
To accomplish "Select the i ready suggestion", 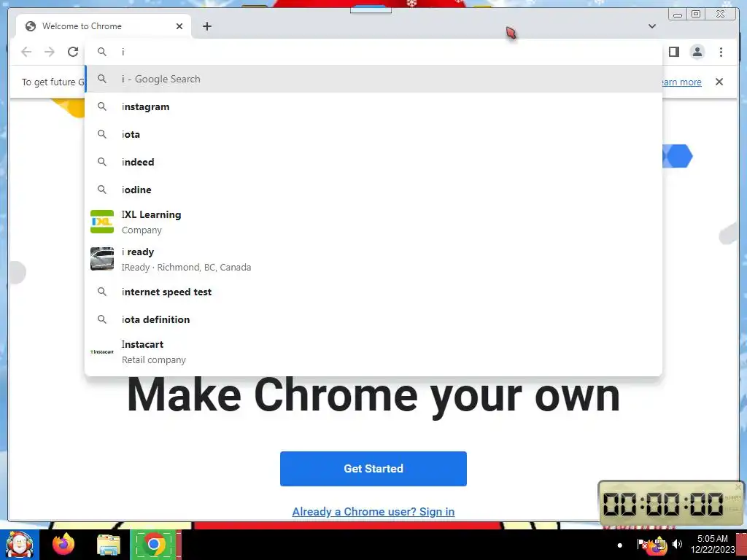I will click(373, 259).
